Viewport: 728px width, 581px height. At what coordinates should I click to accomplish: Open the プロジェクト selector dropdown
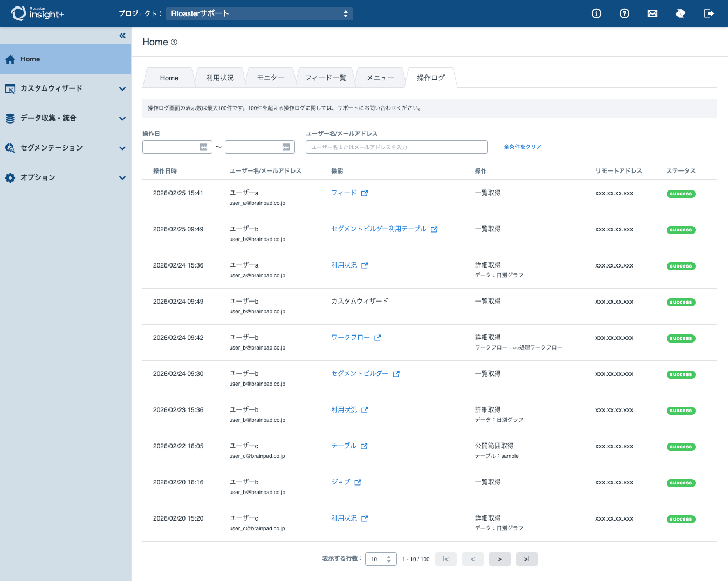(x=259, y=13)
